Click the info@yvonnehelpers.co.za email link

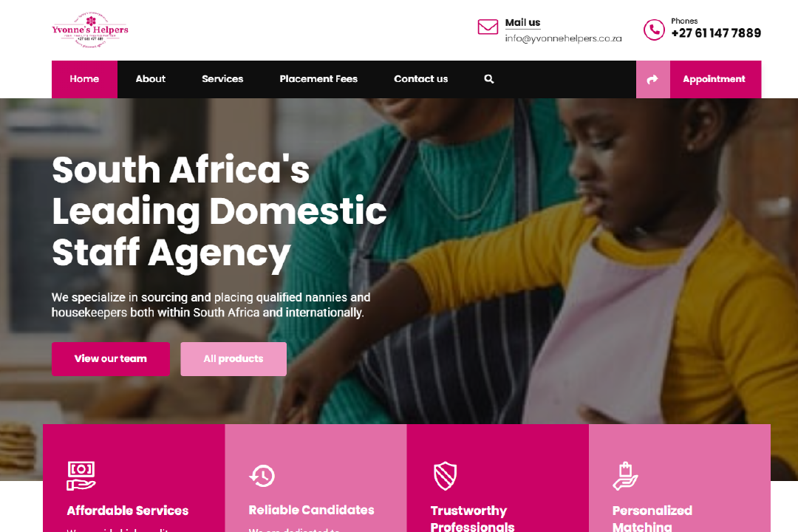[x=563, y=38]
